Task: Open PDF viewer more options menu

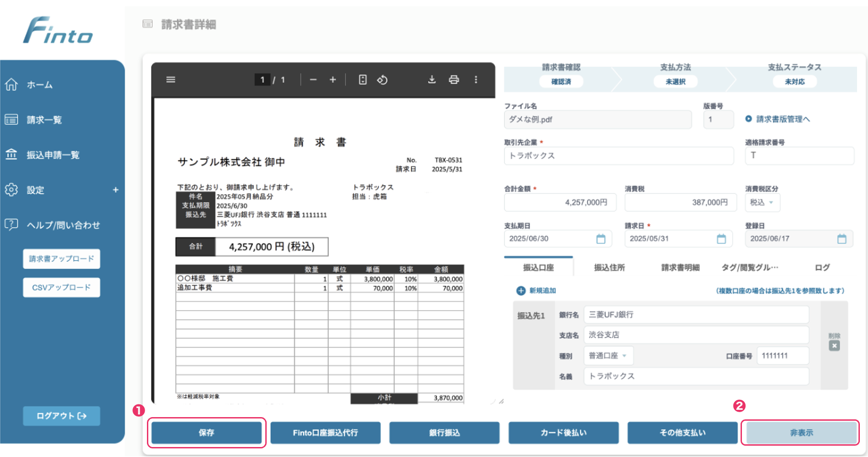Action: (x=476, y=80)
